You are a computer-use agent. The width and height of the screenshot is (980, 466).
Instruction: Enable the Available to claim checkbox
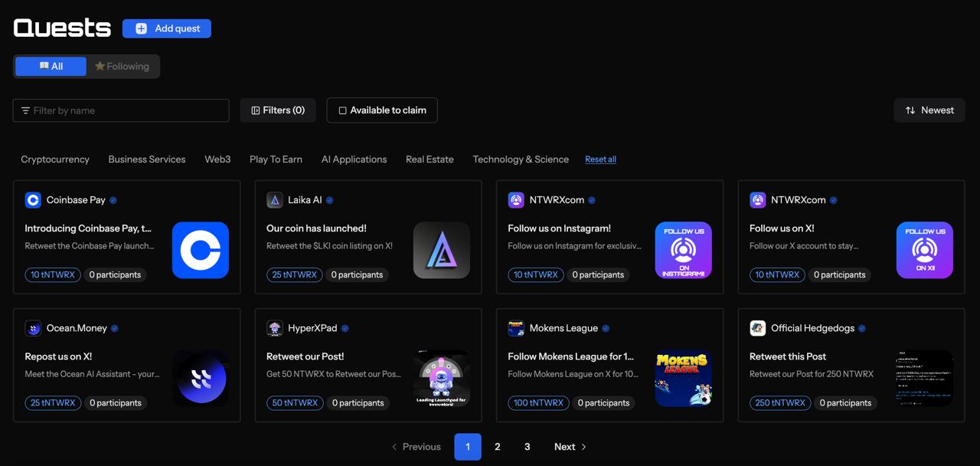pos(343,110)
